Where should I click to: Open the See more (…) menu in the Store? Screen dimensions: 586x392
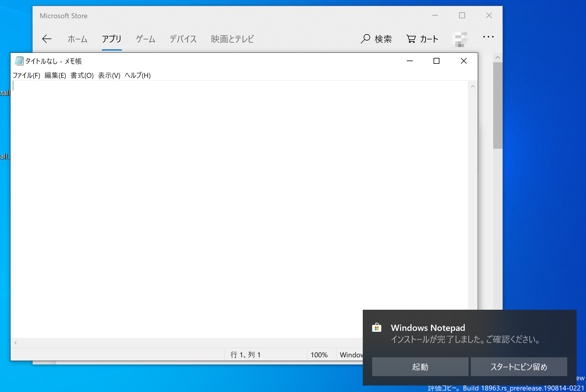pos(488,37)
